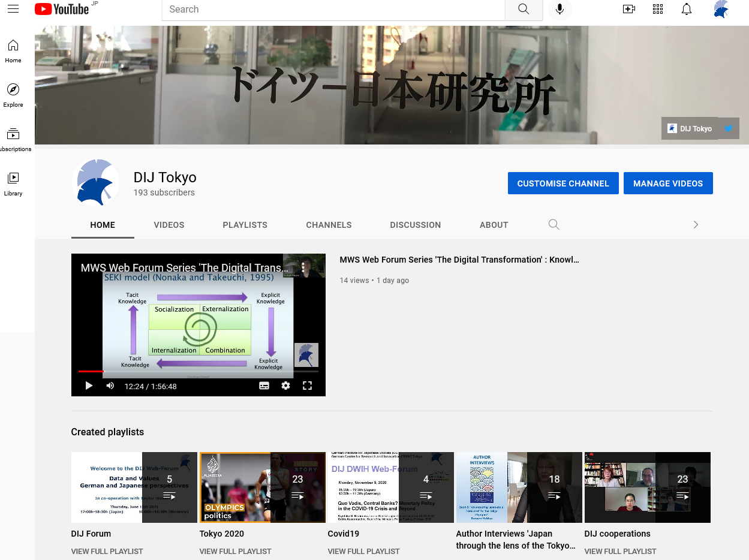
Task: Open Library in sidebar
Action: [x=13, y=184]
